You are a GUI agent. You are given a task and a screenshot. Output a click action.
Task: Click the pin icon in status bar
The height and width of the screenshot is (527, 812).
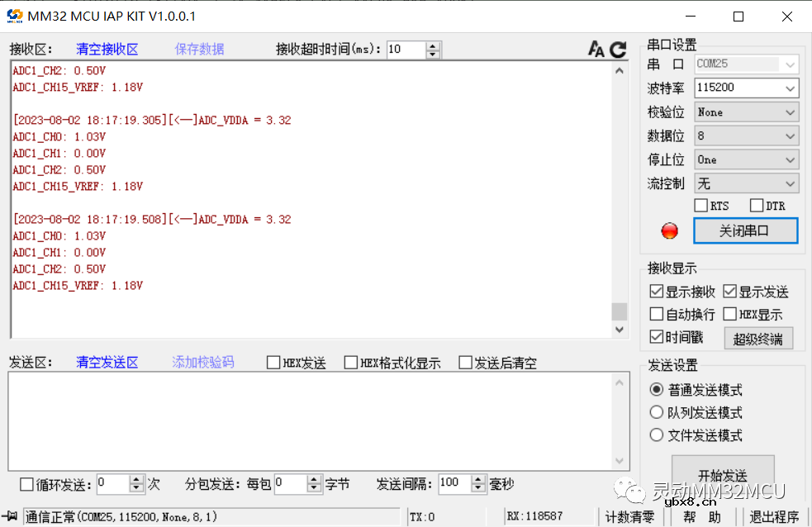click(x=11, y=517)
